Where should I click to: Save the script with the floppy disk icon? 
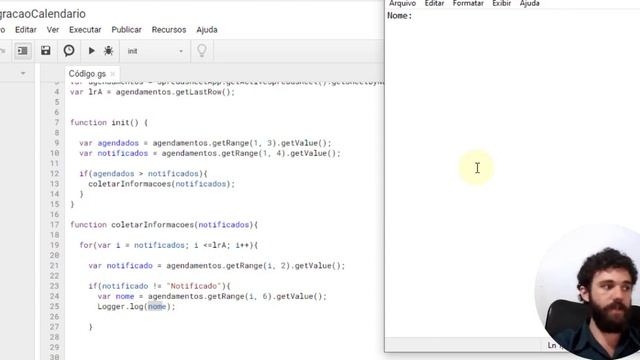[46, 51]
